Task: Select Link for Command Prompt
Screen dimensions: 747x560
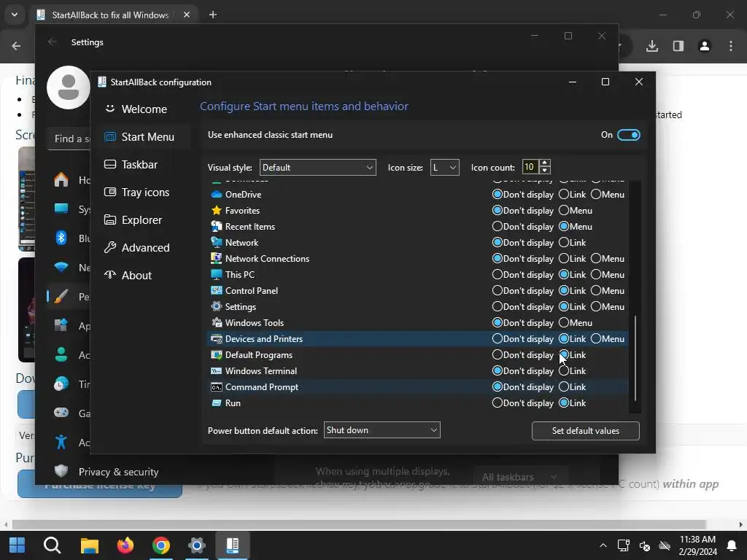Action: point(564,387)
